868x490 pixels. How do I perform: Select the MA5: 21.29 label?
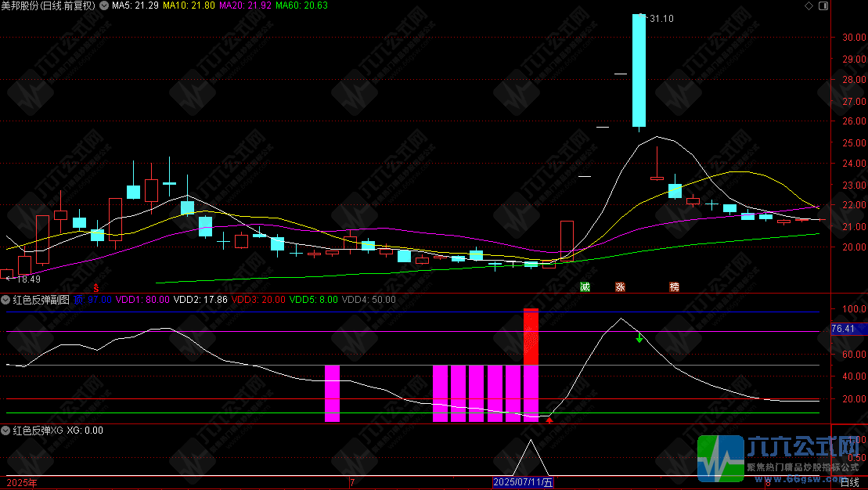coord(135,5)
